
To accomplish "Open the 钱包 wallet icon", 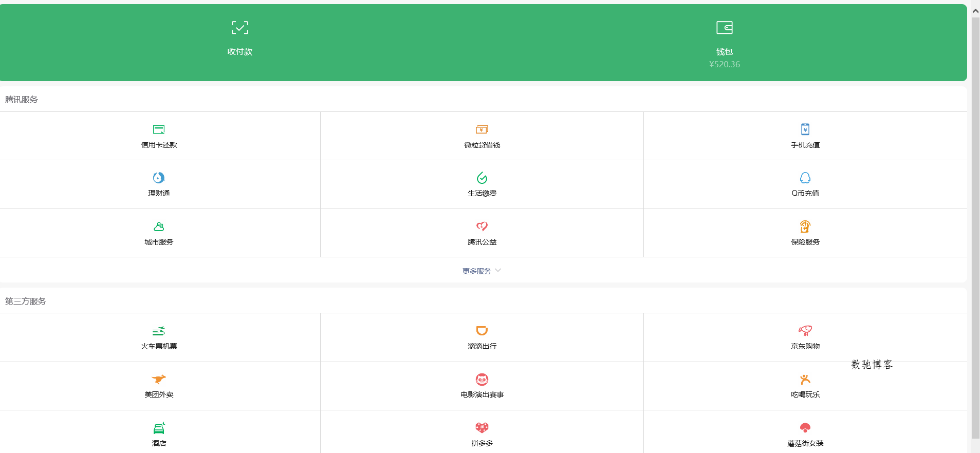I will tap(725, 28).
